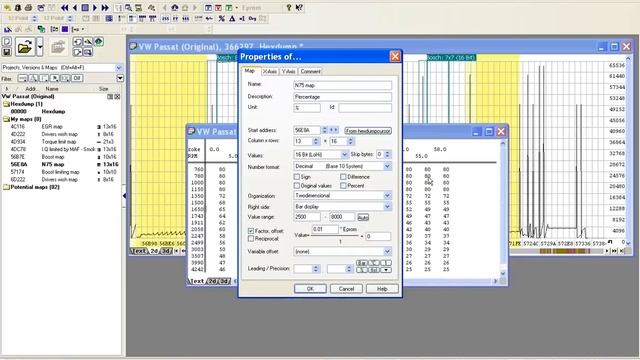The image size is (640, 360).
Task: Expand the Potential maps (82) folder
Action: click(6, 187)
